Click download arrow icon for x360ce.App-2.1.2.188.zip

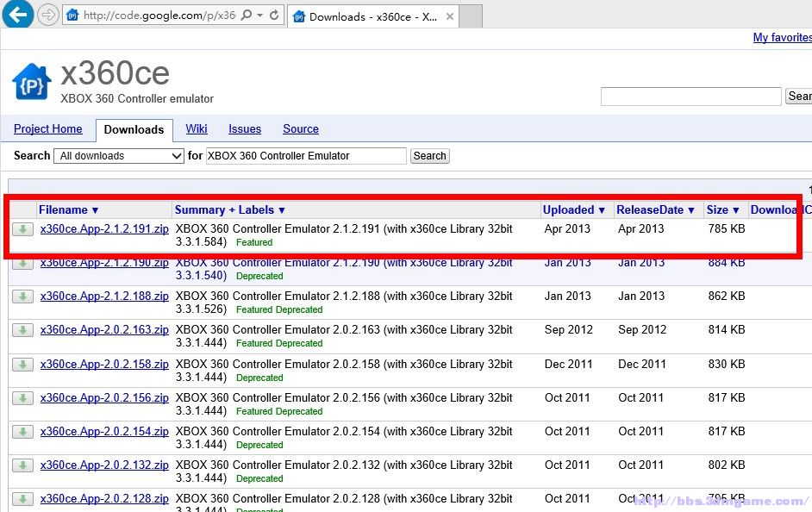22,297
